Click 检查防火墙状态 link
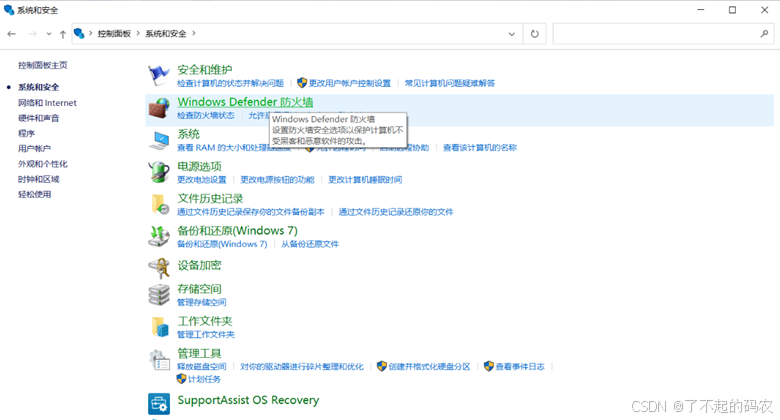 click(205, 115)
